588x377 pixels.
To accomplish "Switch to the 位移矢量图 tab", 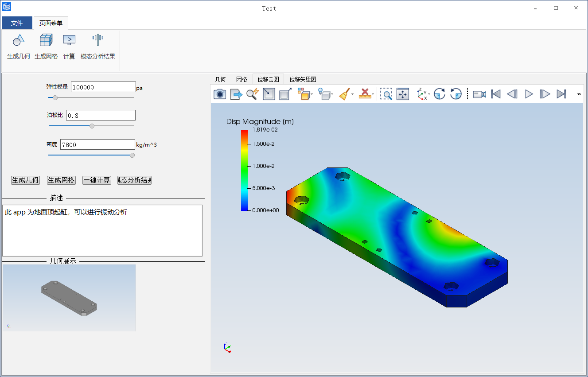I will 303,79.
